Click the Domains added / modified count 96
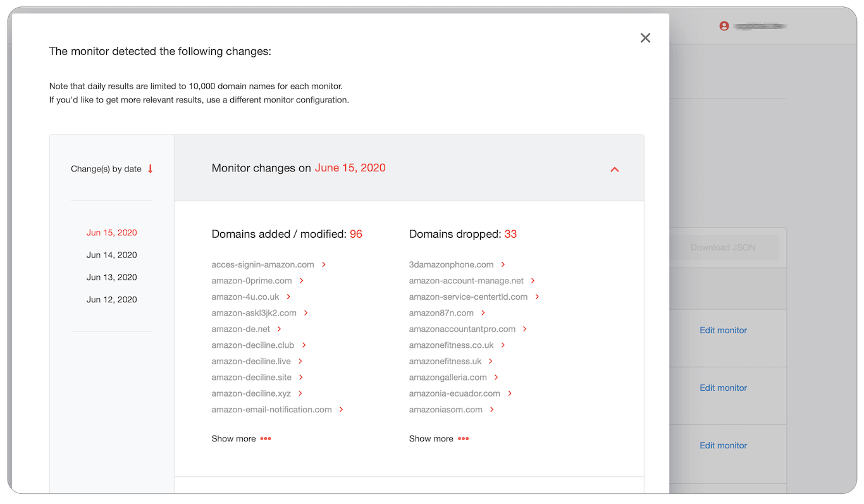 click(x=356, y=234)
